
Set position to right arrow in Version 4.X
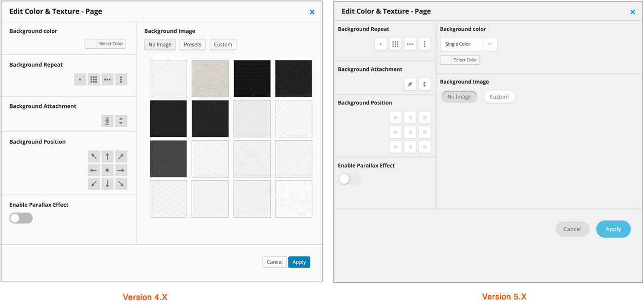point(121,170)
